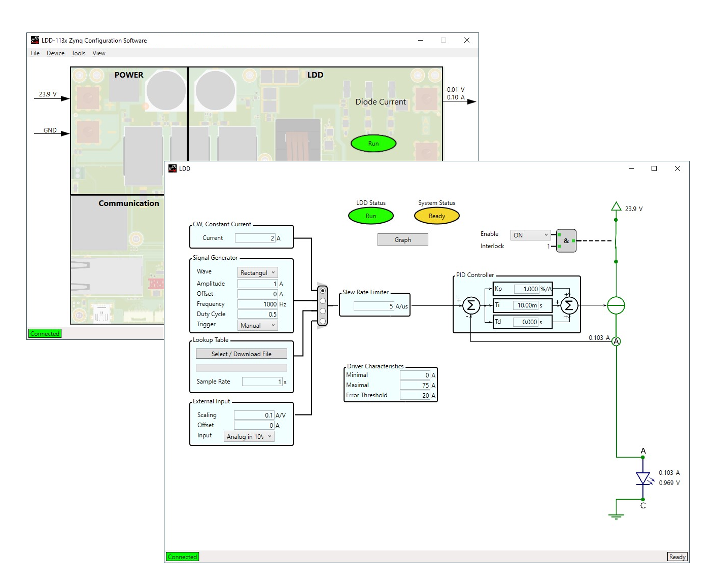Open the Enable ON dropdown

pyautogui.click(x=530, y=235)
